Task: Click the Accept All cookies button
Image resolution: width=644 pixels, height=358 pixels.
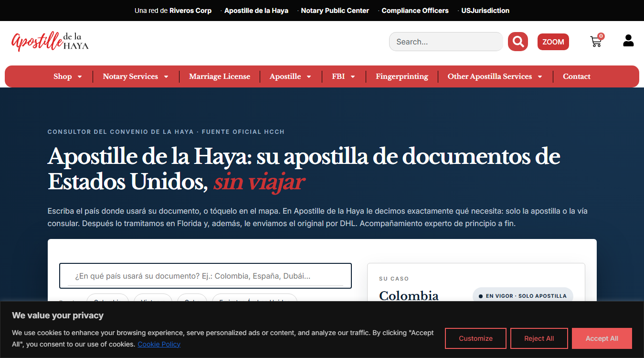Action: pyautogui.click(x=602, y=338)
